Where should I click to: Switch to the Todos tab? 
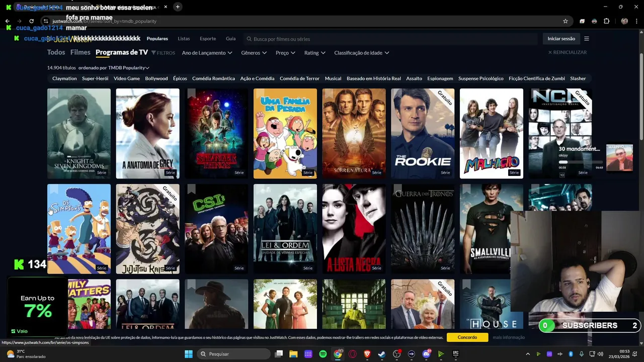[56, 52]
